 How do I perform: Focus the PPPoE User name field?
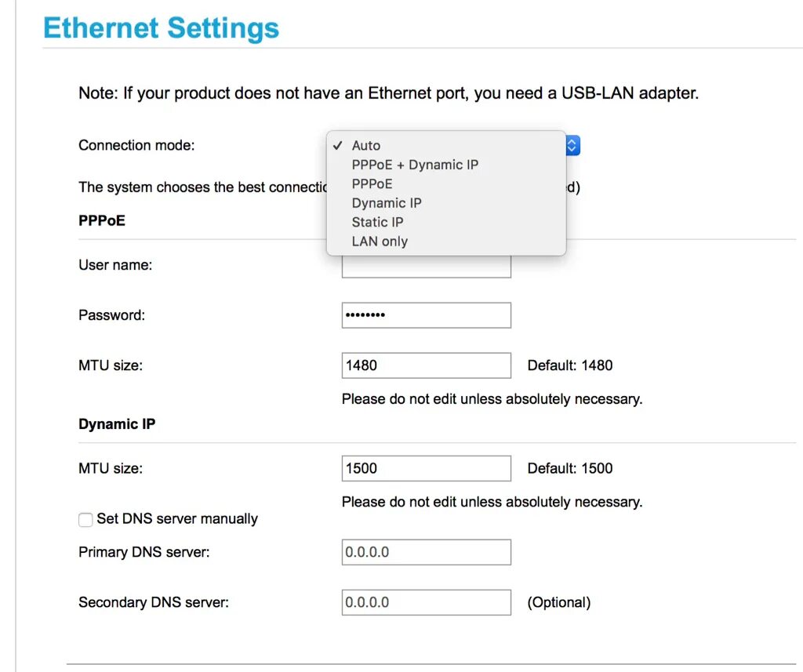coord(426,269)
